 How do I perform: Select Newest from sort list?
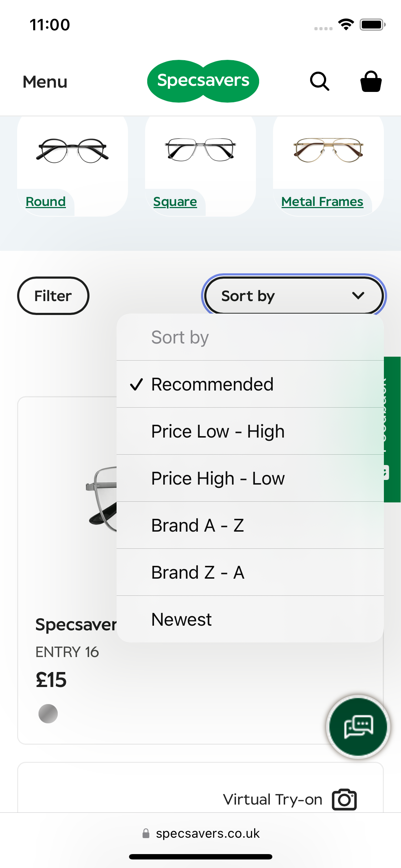click(181, 619)
